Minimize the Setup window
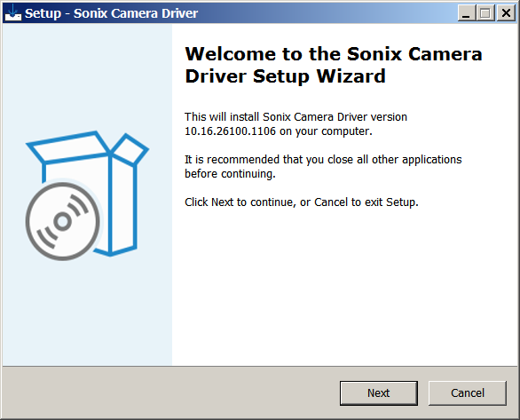Screen dimensions: 520x420 pos(466,13)
